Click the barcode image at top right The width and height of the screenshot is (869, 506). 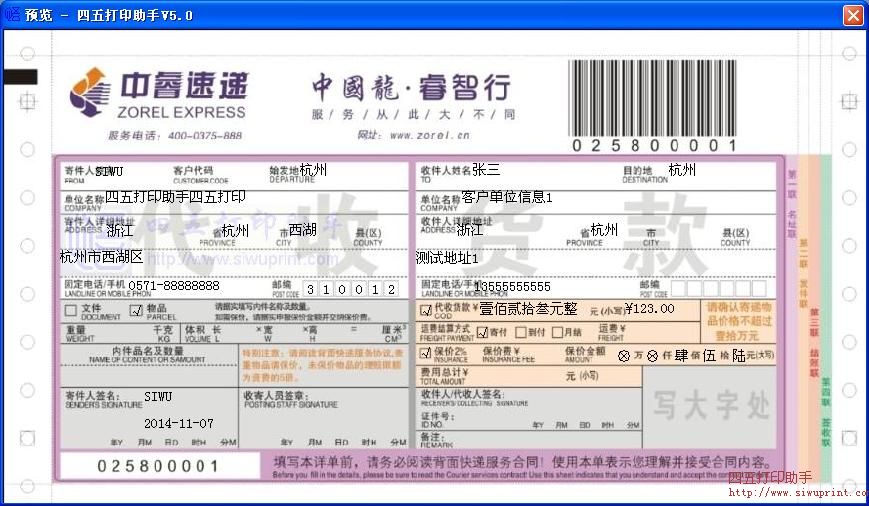pyautogui.click(x=652, y=99)
